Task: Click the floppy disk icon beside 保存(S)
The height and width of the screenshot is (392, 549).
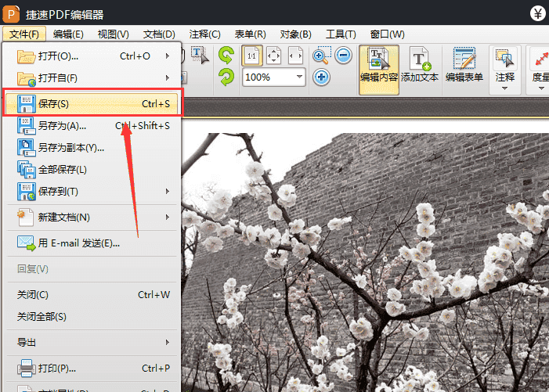Action: 27,104
